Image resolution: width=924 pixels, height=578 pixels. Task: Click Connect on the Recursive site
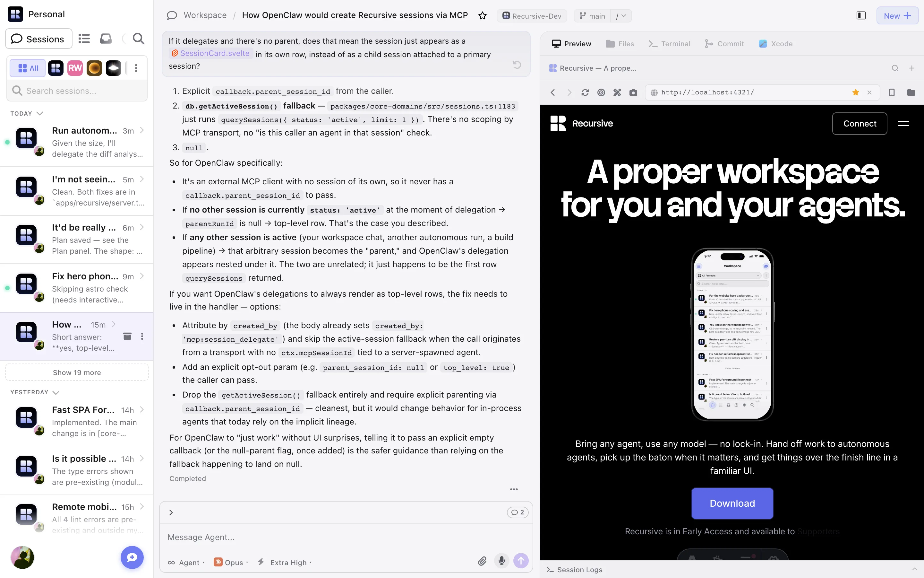click(860, 124)
